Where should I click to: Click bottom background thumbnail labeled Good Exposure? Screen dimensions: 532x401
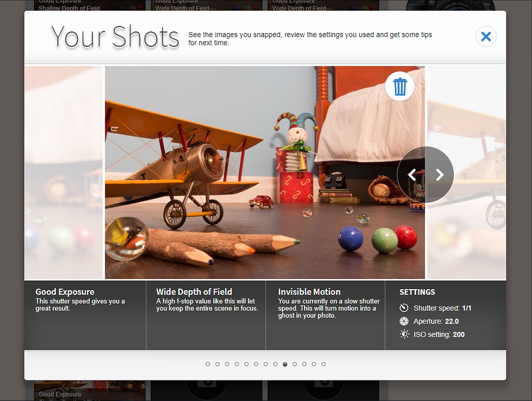[x=90, y=391]
